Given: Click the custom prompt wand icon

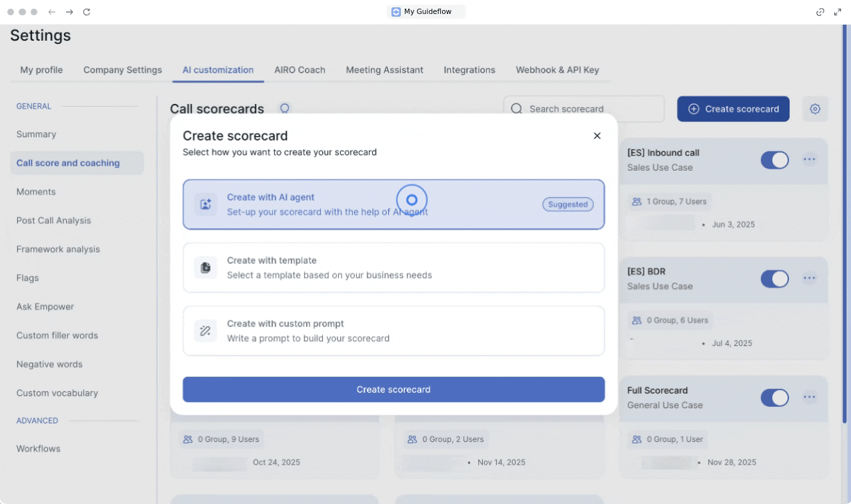Looking at the screenshot, I should coord(205,331).
